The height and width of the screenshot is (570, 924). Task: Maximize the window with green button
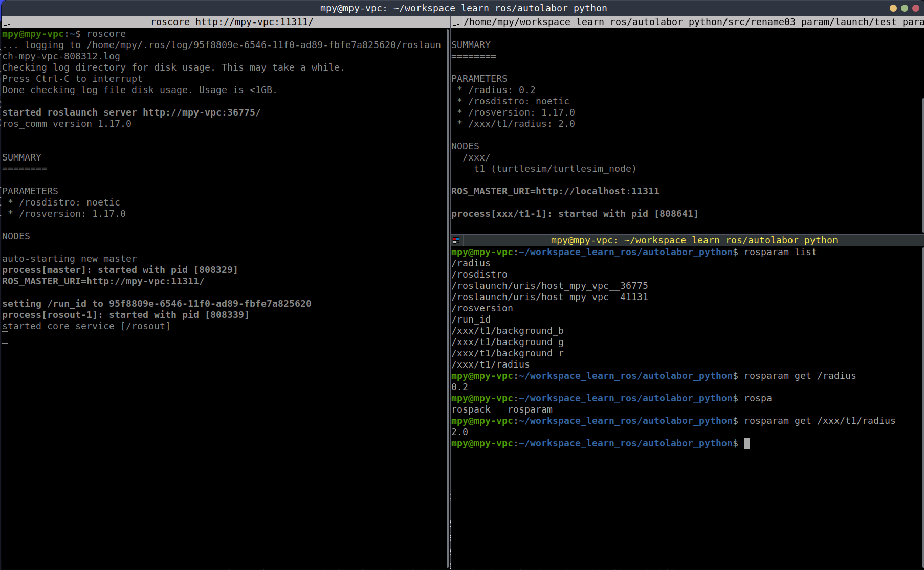click(904, 8)
